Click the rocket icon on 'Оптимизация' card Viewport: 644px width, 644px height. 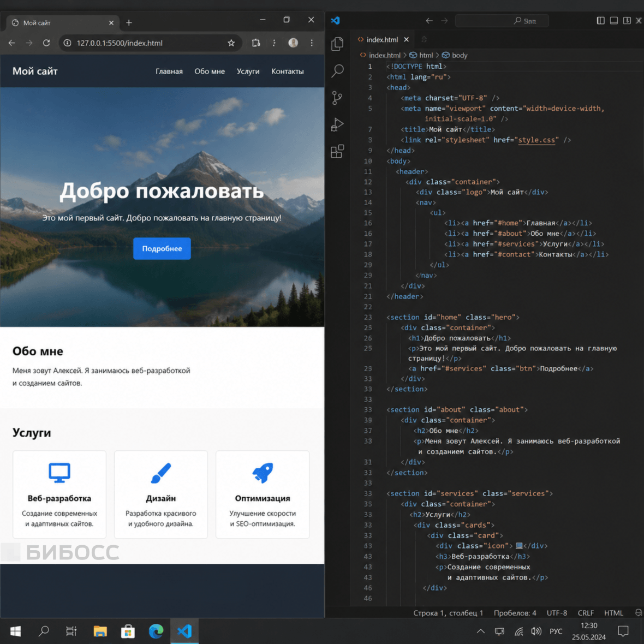pos(263,473)
